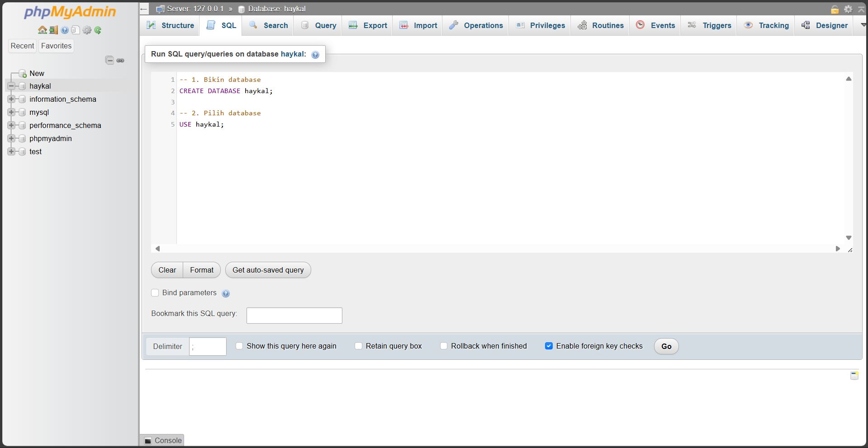Disable Enable foreign key checks
Screen dimensions: 868x448
(549, 345)
